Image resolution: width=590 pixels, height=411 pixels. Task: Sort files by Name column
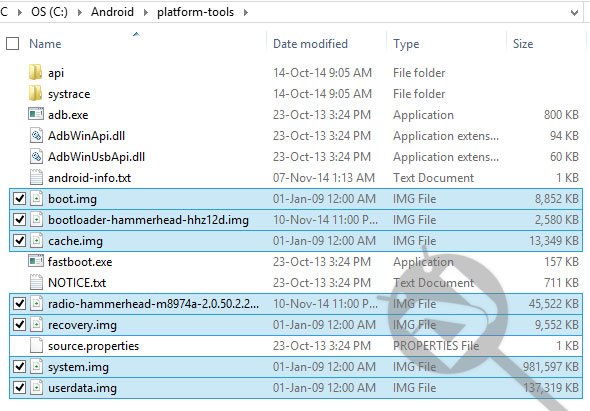pyautogui.click(x=45, y=44)
